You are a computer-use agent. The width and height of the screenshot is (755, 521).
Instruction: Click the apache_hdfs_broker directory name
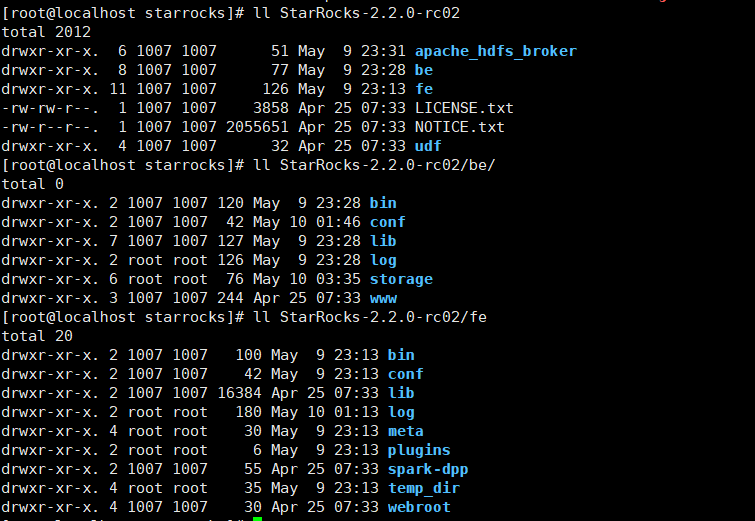point(495,51)
